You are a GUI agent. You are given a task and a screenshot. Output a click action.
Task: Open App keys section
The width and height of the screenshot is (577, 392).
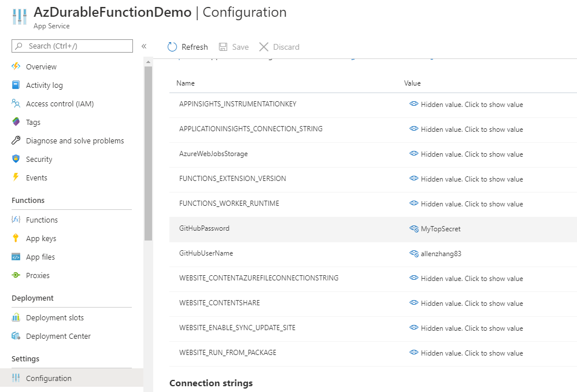[x=41, y=239]
